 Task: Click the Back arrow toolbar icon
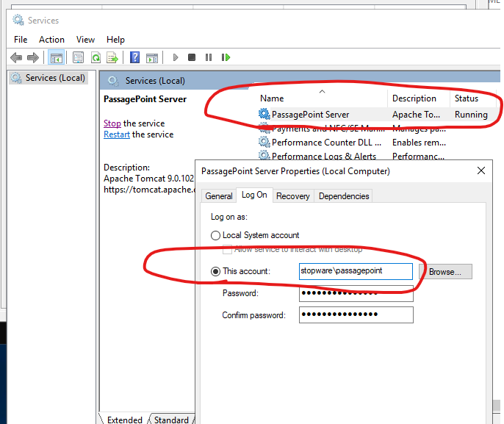tap(16, 57)
